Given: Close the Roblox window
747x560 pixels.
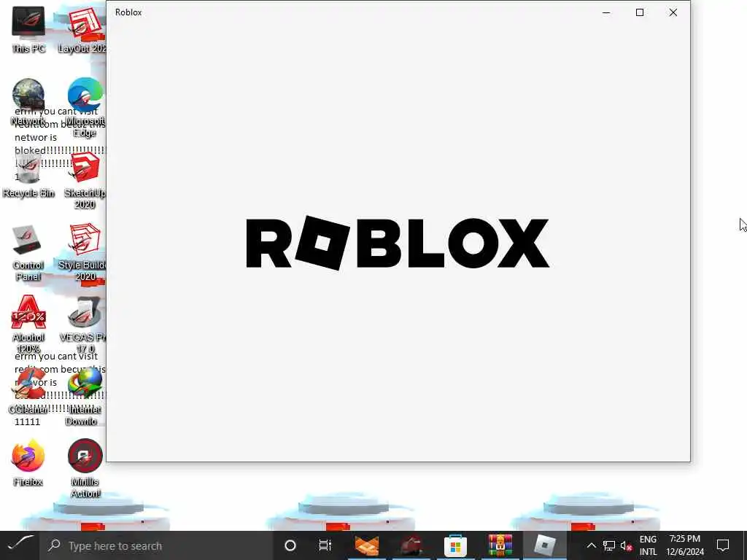Looking at the screenshot, I should [x=673, y=12].
